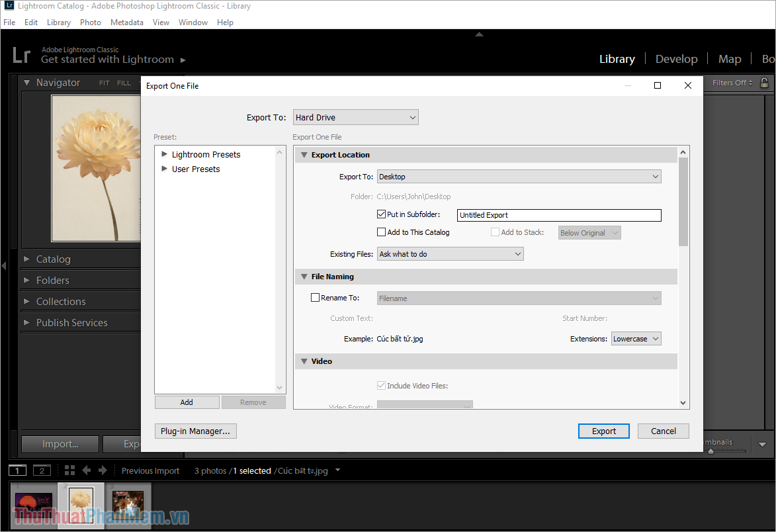Enable Add to This Catalog

[382, 232]
